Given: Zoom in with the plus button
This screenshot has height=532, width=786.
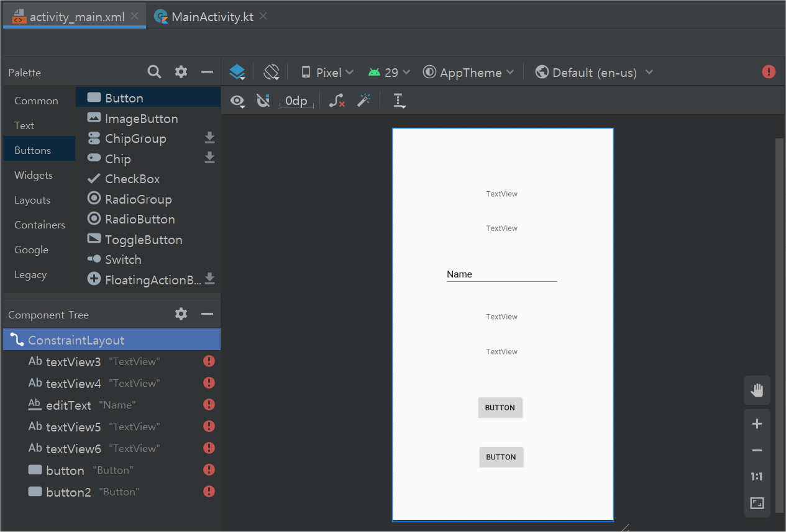Looking at the screenshot, I should [x=757, y=424].
